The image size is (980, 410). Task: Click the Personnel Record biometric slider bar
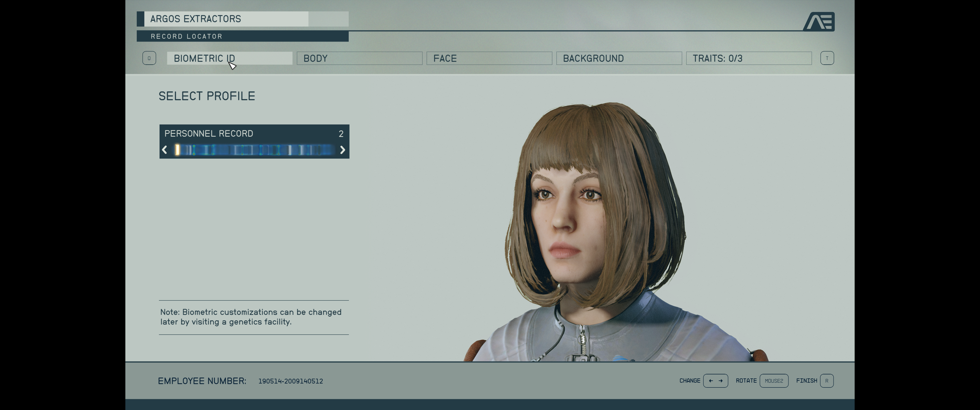(x=253, y=150)
